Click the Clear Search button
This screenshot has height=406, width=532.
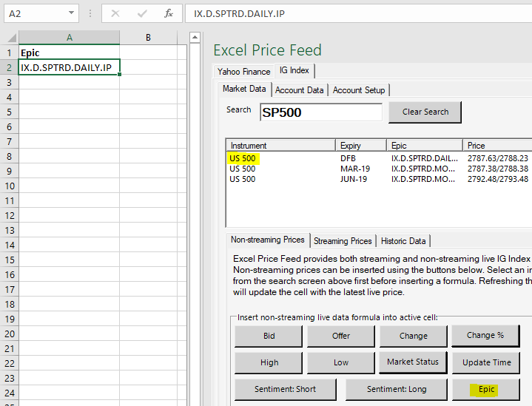(425, 112)
